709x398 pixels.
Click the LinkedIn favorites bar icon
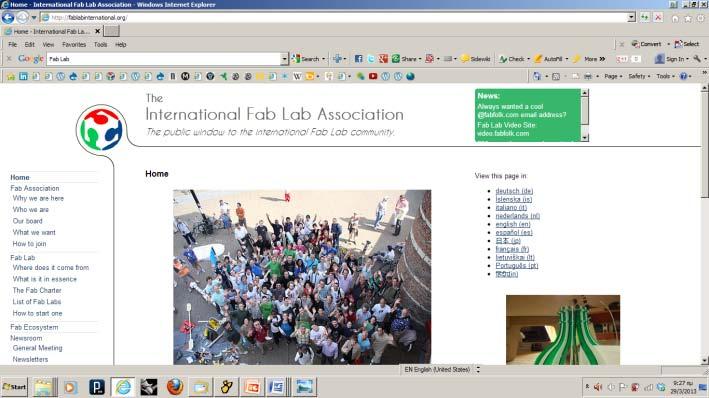[x=23, y=76]
